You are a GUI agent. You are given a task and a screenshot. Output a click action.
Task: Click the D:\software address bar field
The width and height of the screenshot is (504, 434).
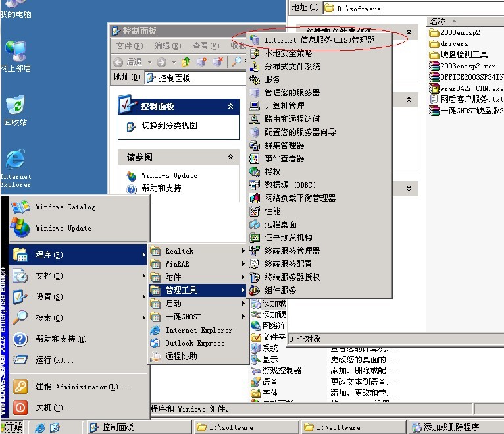pos(413,9)
